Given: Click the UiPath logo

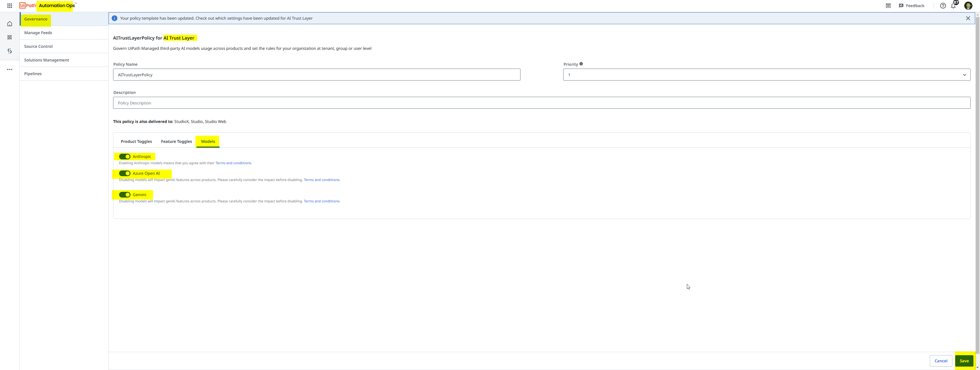Looking at the screenshot, I should pos(28,6).
